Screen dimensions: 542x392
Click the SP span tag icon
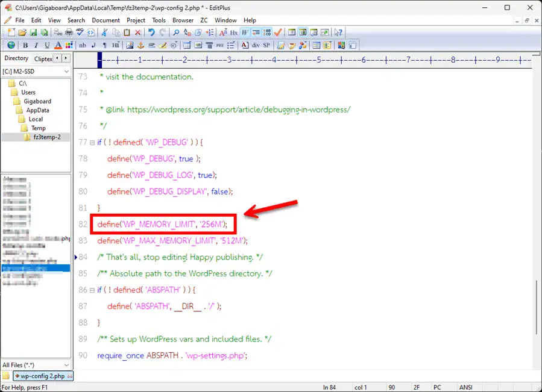pos(266,45)
